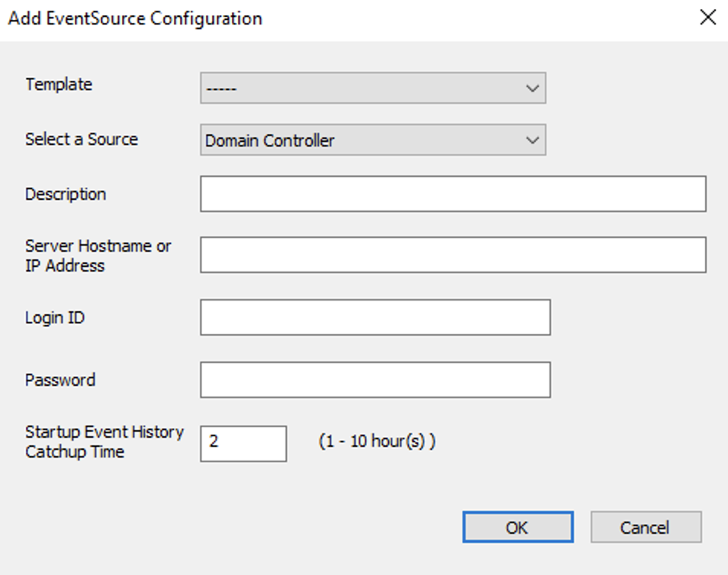This screenshot has width=728, height=575.
Task: Close the Add EventSource Configuration dialog
Action: (707, 18)
